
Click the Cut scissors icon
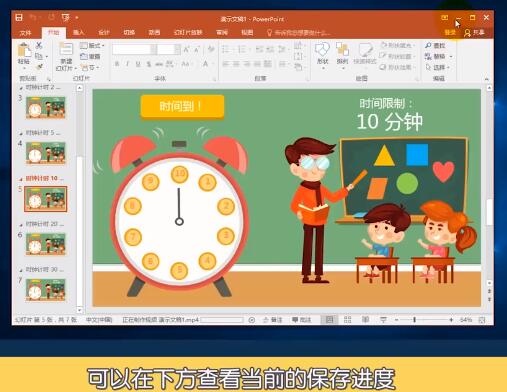pos(39,45)
